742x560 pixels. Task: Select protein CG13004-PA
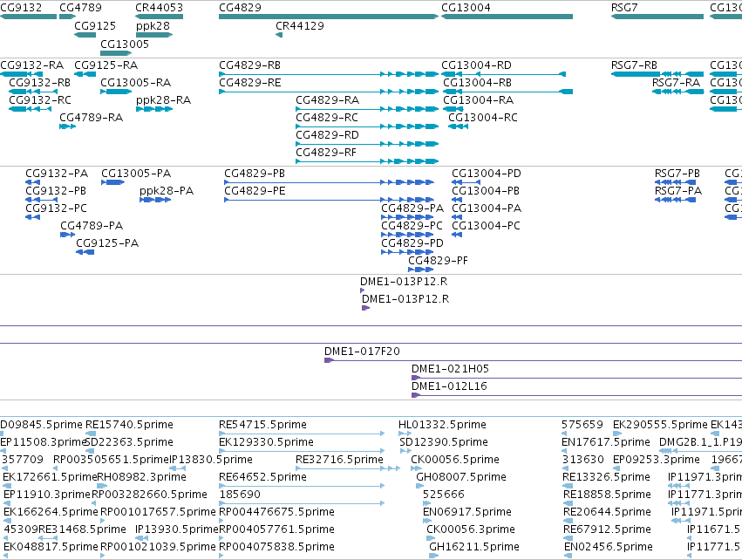487,208
